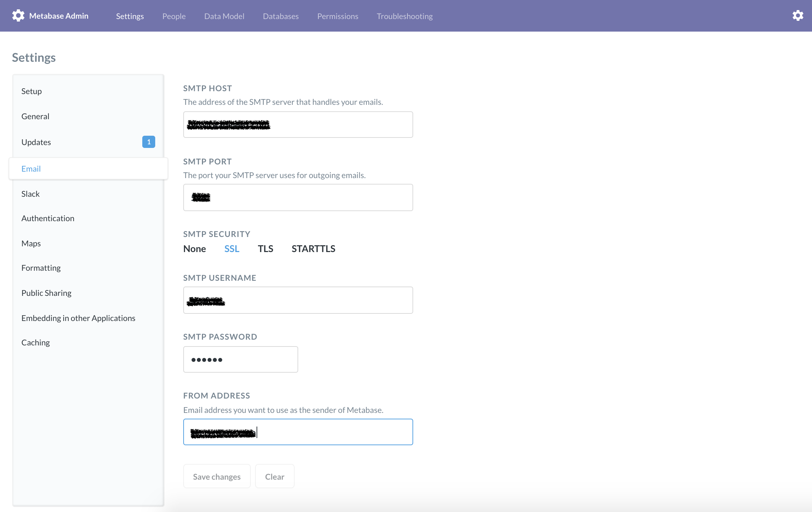Open Embedding in other Applications settings
The height and width of the screenshot is (512, 812).
[x=78, y=318]
